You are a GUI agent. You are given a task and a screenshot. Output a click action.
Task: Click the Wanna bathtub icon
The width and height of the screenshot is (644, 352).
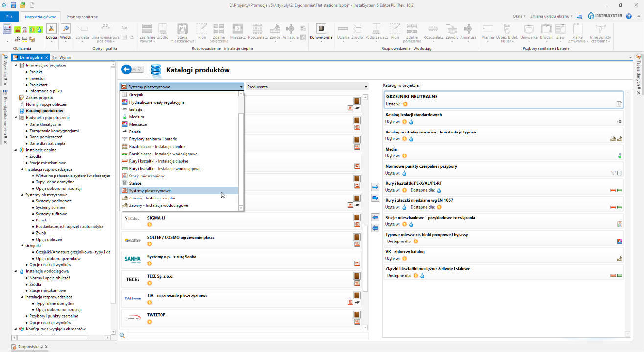coord(487,28)
